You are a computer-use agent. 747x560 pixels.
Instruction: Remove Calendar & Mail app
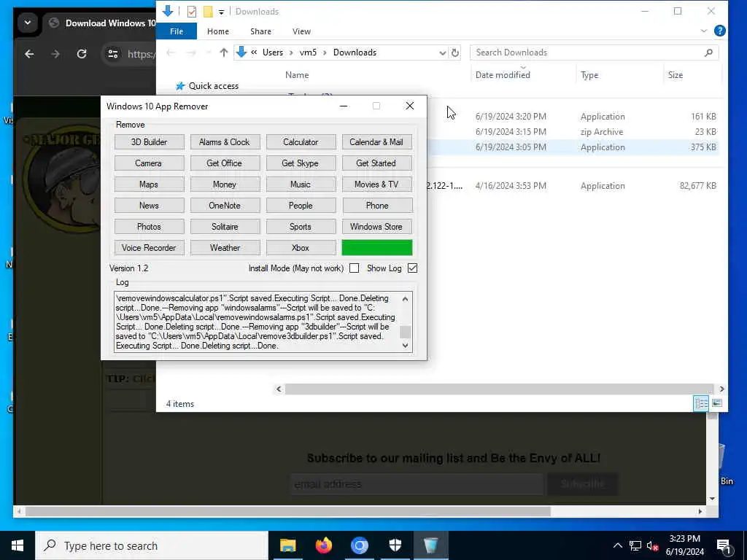(x=376, y=142)
